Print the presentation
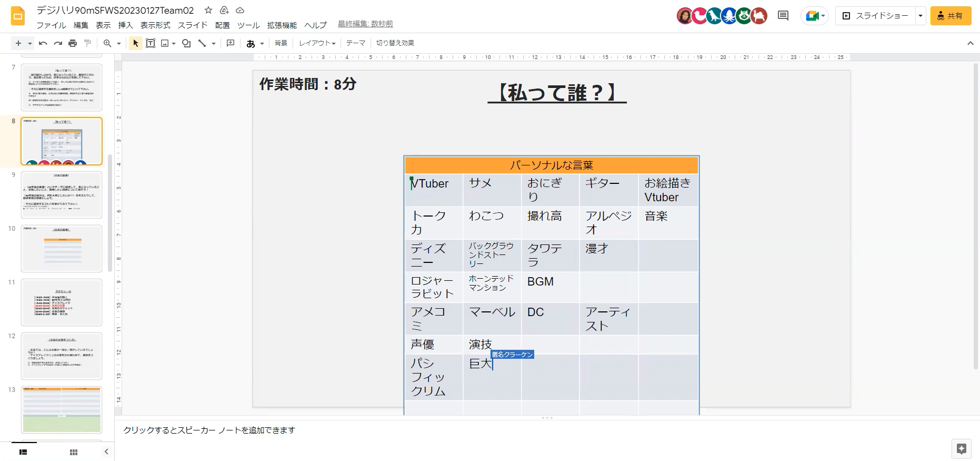The height and width of the screenshot is (461, 980). coord(73,43)
